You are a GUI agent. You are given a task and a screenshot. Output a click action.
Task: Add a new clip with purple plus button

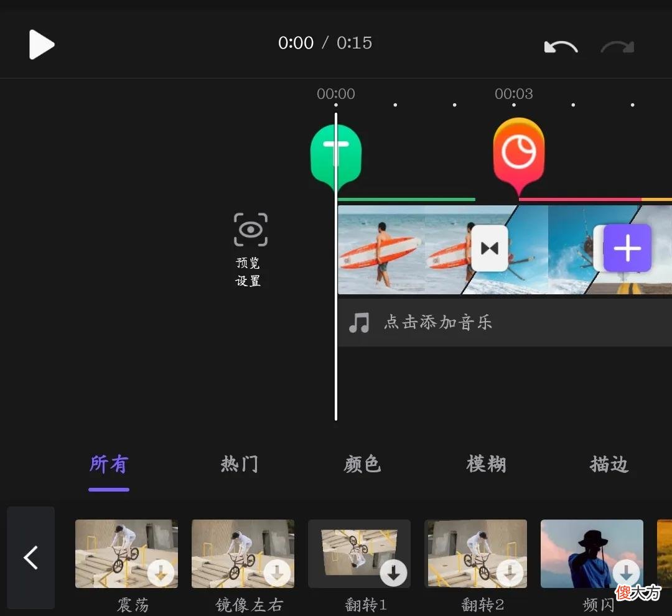tap(627, 248)
